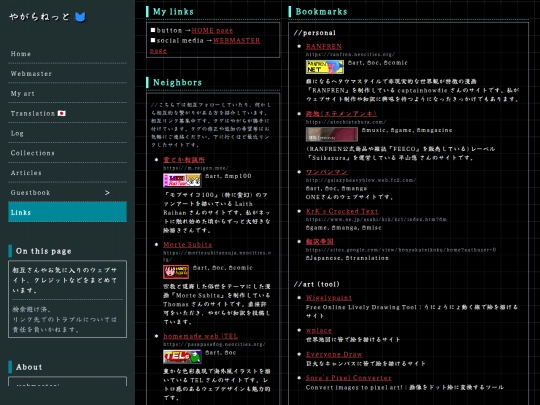Open the Wigglypaint link
Image resolution: width=540 pixels, height=405 pixels.
(x=329, y=298)
